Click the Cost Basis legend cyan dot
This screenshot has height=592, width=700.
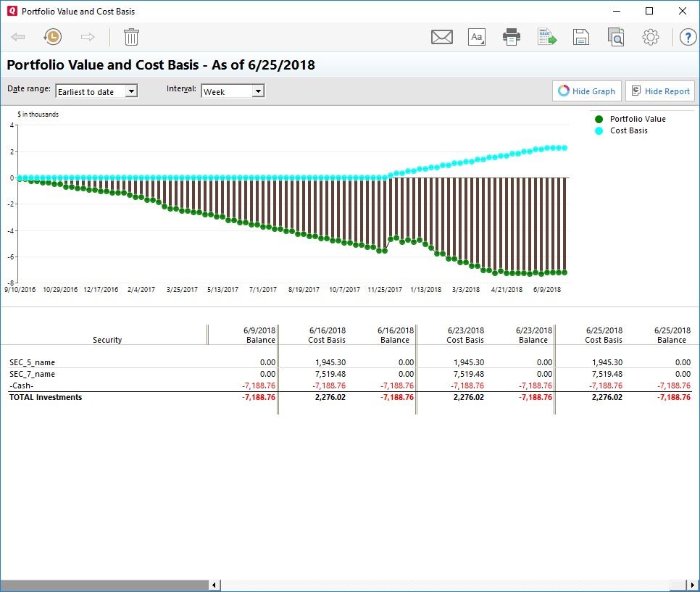599,130
